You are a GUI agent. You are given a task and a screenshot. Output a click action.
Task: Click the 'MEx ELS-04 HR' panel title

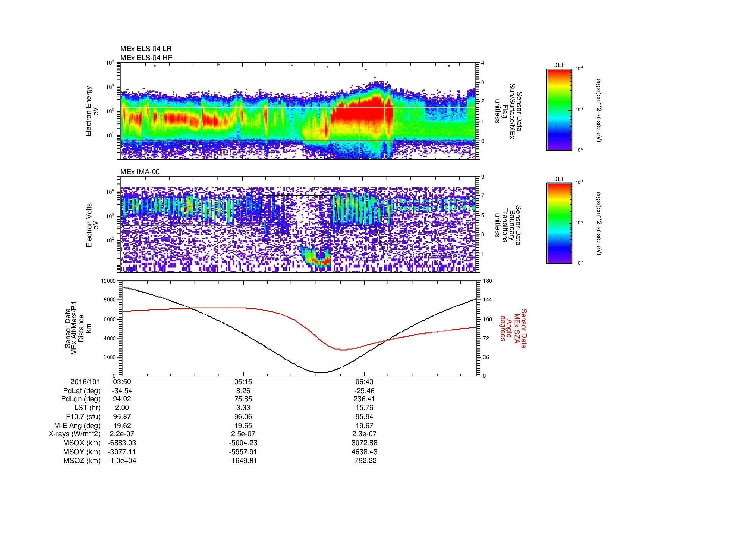146,58
